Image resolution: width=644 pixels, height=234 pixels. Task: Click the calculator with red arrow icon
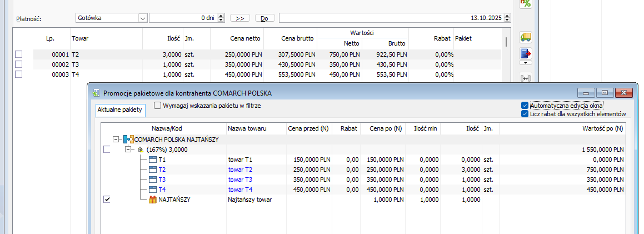pos(525,54)
